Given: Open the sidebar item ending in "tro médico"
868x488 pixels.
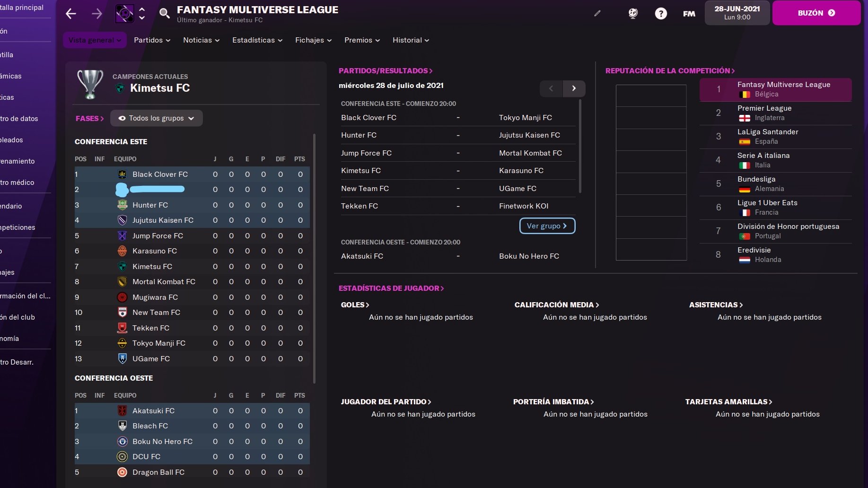Looking at the screenshot, I should coord(17,183).
